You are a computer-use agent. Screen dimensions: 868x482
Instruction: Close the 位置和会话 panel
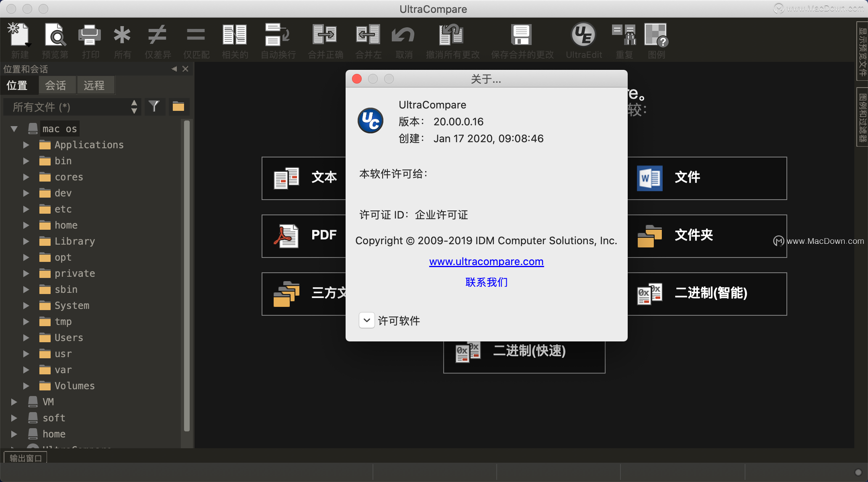185,69
